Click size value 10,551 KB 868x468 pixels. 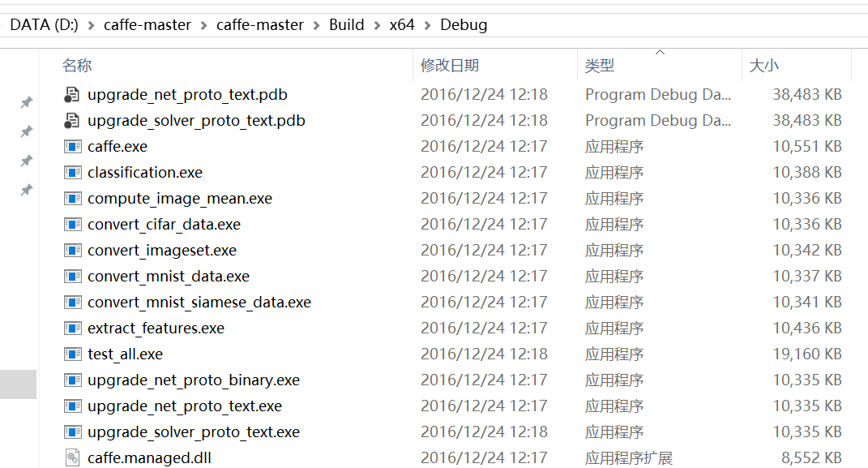pyautogui.click(x=807, y=147)
